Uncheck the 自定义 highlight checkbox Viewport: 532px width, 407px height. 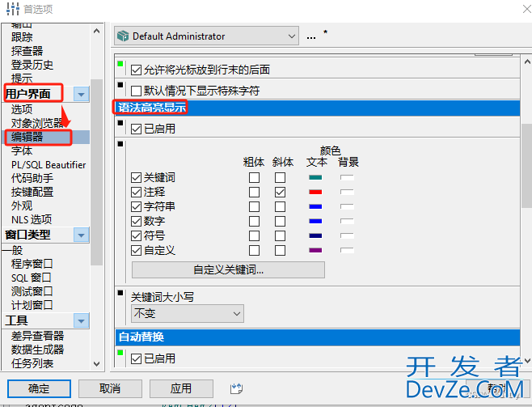pyautogui.click(x=136, y=250)
